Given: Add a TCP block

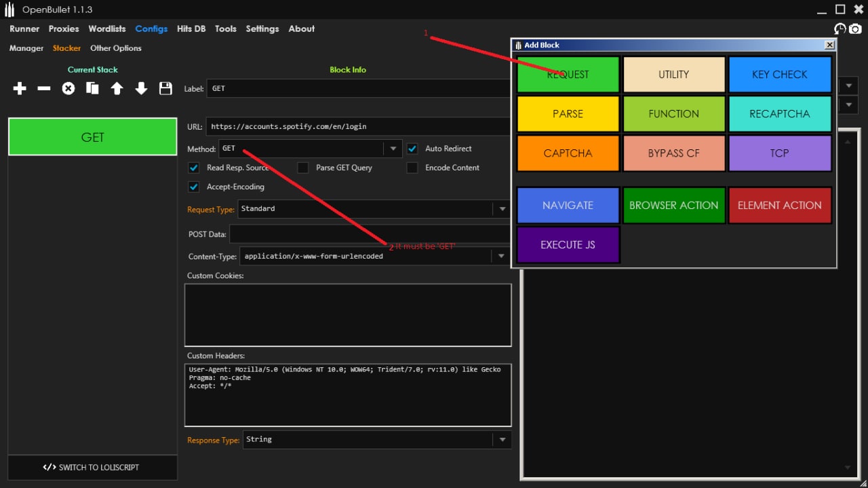Looking at the screenshot, I should click(x=780, y=153).
